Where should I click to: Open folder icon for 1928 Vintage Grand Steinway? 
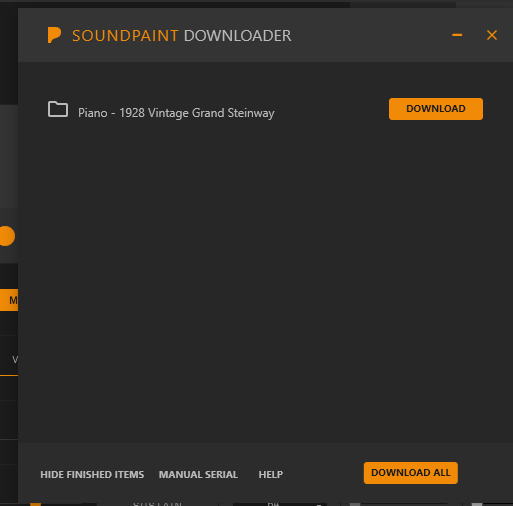coord(58,109)
